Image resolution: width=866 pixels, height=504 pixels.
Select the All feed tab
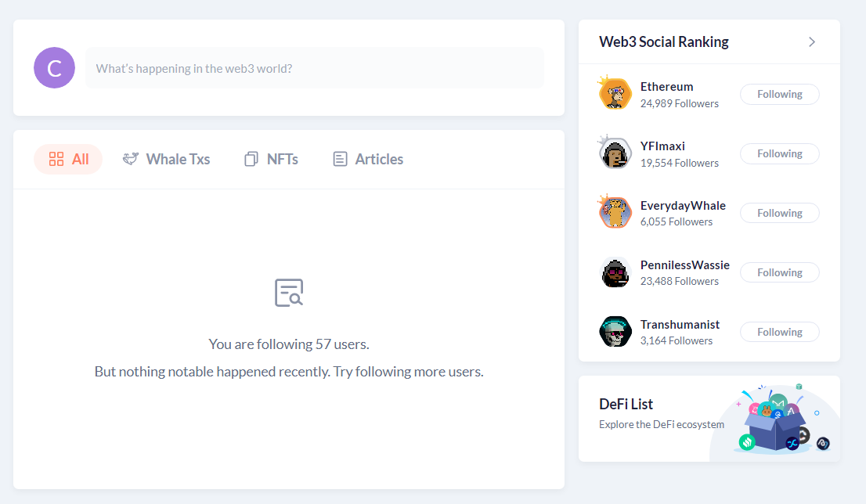68,159
